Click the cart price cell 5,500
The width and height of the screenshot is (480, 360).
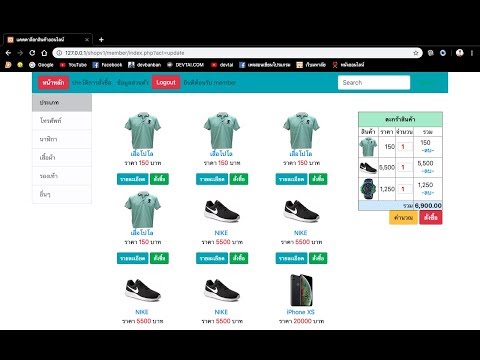[387, 167]
